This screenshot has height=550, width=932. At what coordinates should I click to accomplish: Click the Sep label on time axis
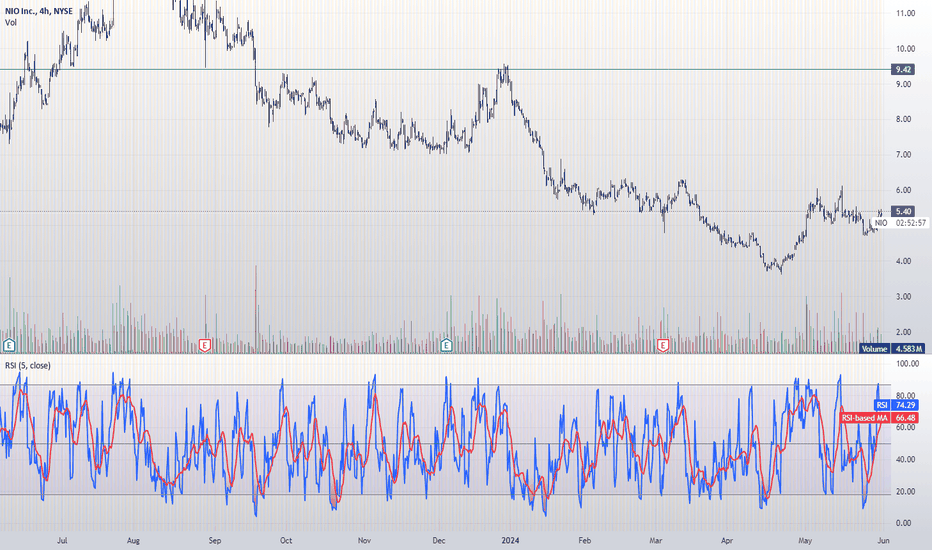[215, 540]
